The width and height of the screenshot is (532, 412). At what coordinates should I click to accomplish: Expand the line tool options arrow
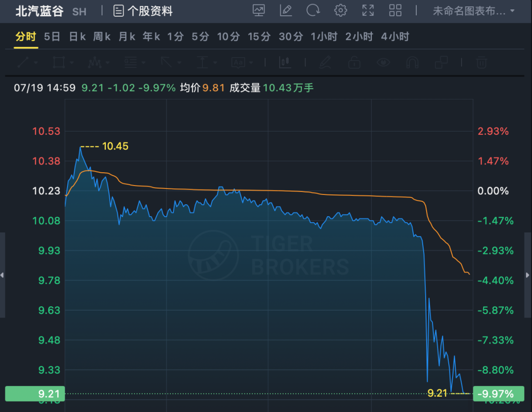pos(36,63)
